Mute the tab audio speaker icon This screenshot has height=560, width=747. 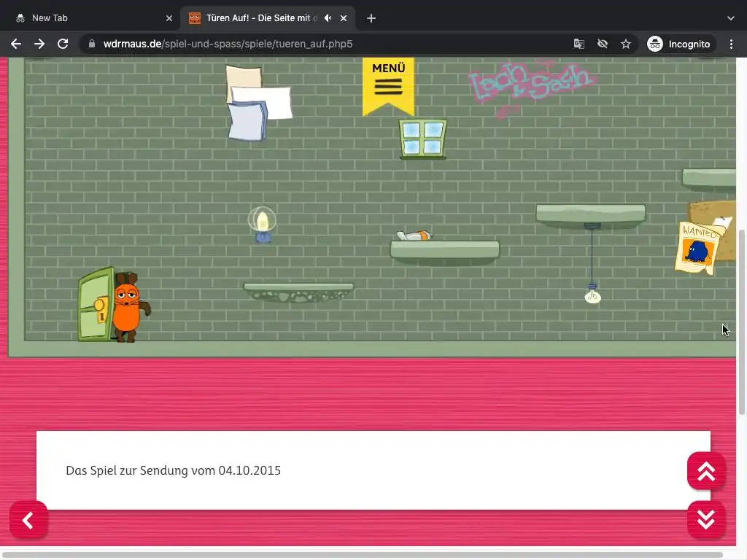point(328,18)
